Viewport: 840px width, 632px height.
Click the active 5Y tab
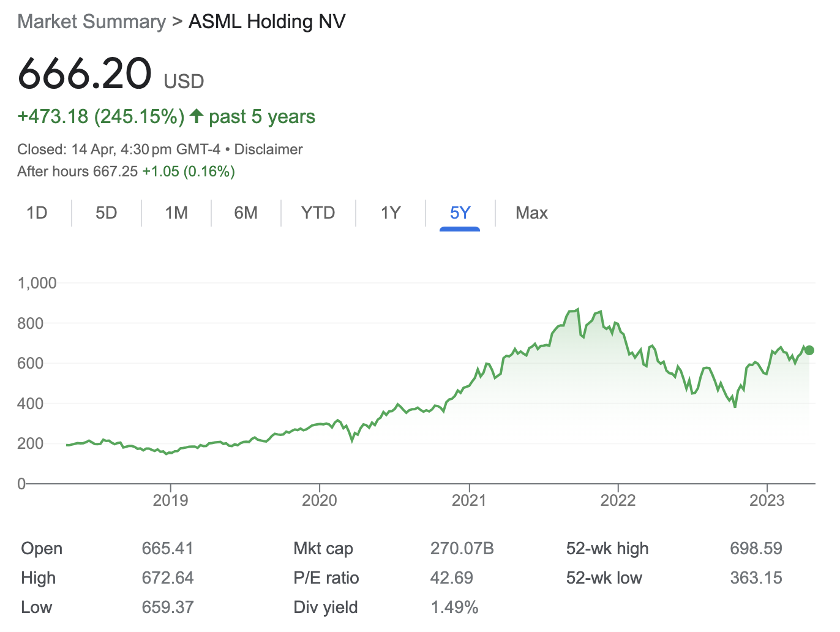460,213
